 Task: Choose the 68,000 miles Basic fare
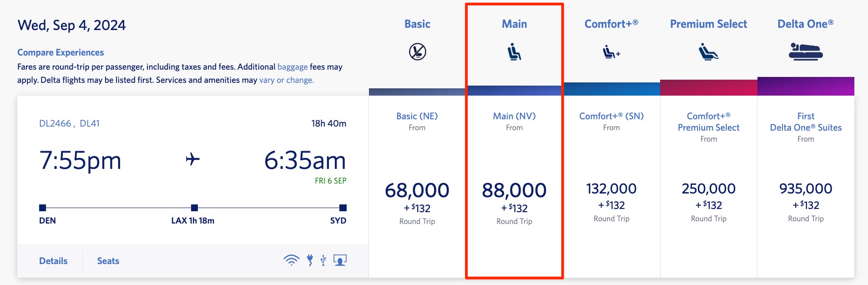click(417, 190)
